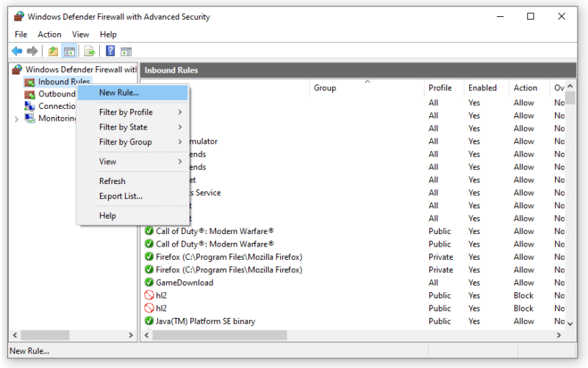Click the left arrow of tree pane scrollbar
The height and width of the screenshot is (368, 588).
15,335
